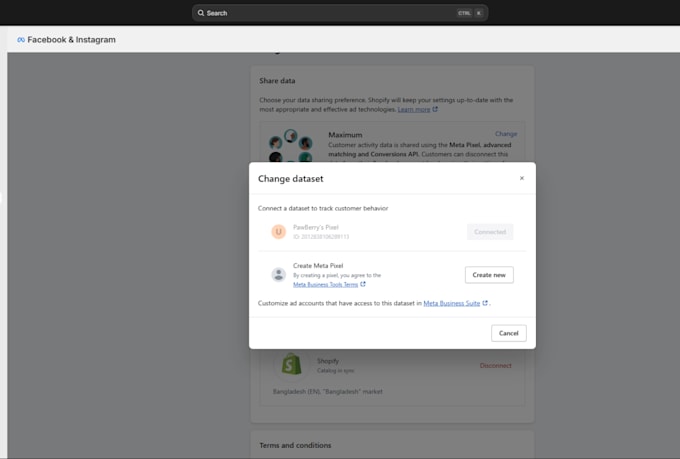Image resolution: width=680 pixels, height=459 pixels.
Task: Focus the top Search field
Action: tap(340, 13)
